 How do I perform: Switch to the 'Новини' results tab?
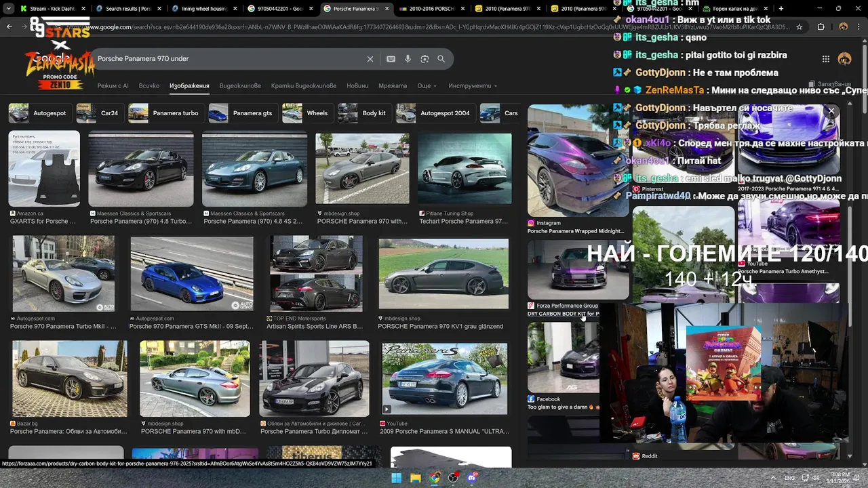coord(357,86)
